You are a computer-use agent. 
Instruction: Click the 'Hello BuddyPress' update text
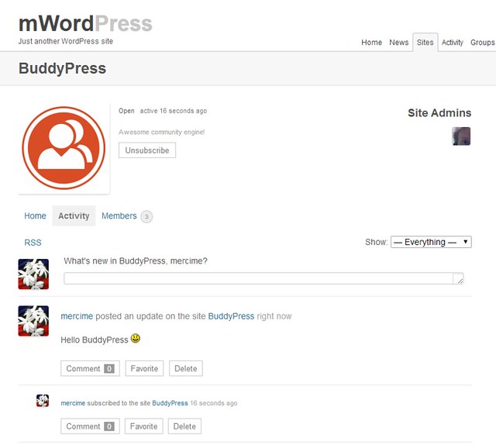pyautogui.click(x=95, y=340)
